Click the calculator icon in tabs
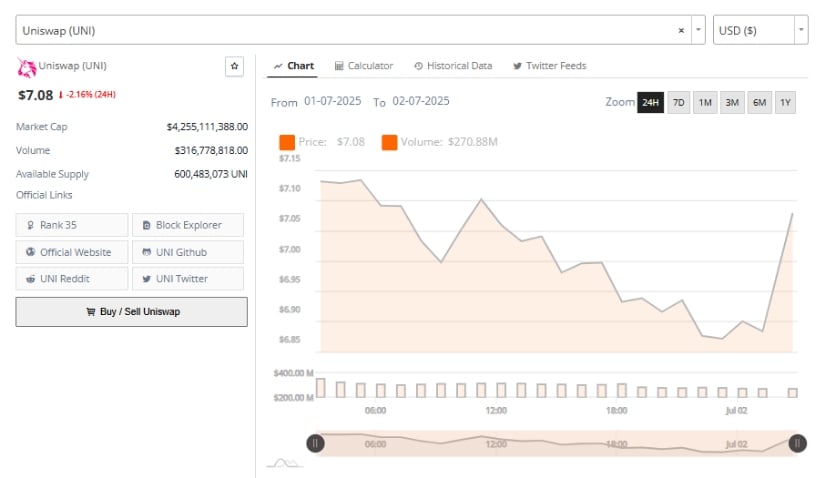 click(x=339, y=66)
